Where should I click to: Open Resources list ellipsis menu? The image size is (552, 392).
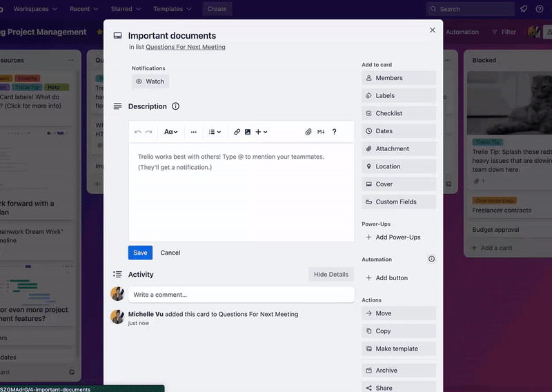pos(71,60)
